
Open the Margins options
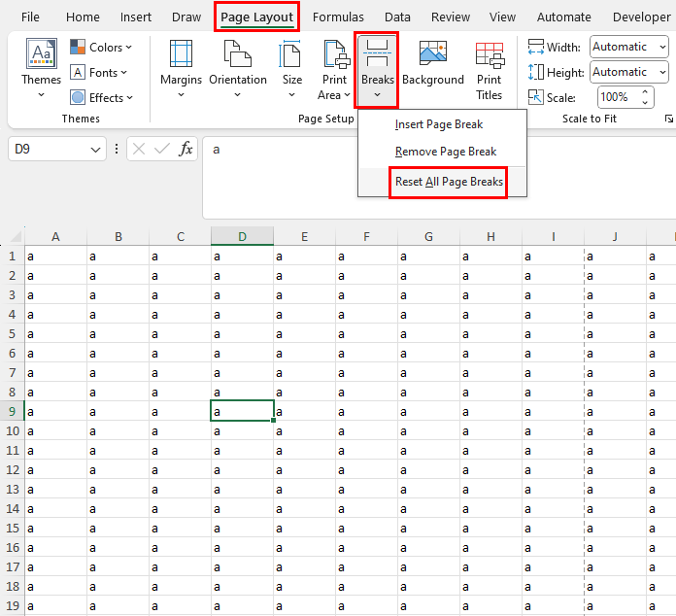click(x=181, y=69)
